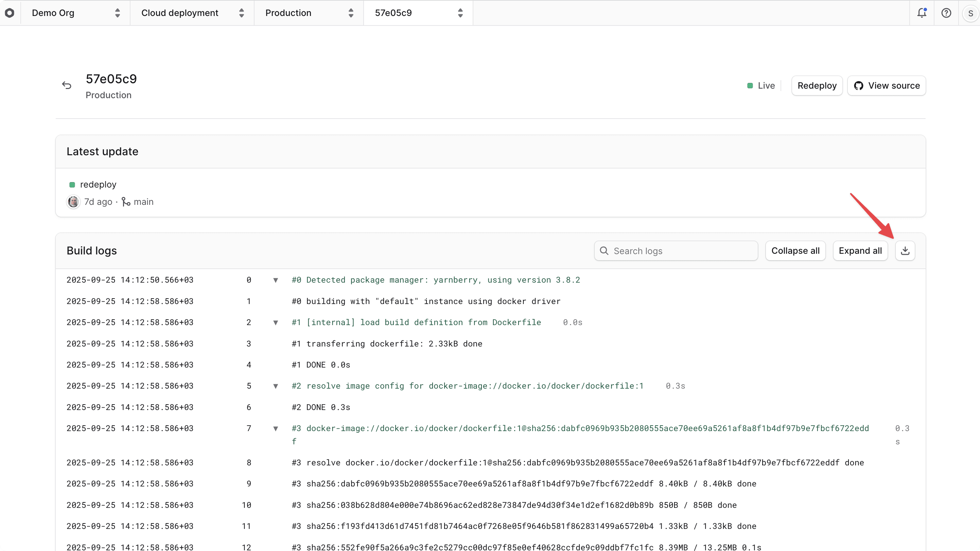Viewport: 980px width, 551px height.
Task: Click the user avatar in the top-right
Action: pyautogui.click(x=970, y=13)
